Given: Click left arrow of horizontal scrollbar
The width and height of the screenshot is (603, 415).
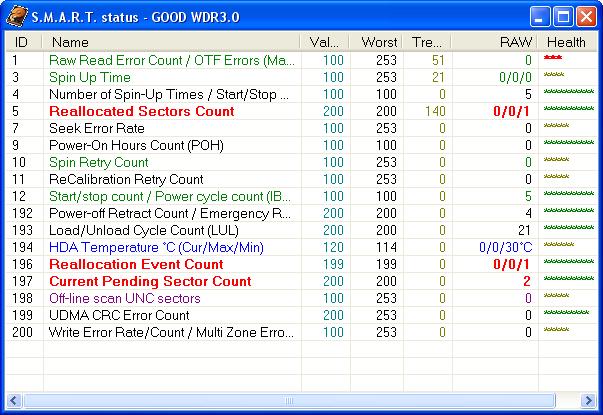Looking at the screenshot, I should coord(14,401).
